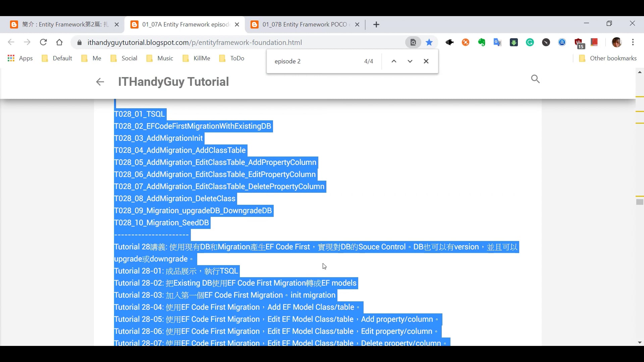This screenshot has width=644, height=362.
Task: Click the blog back arrow icon
Action: (x=100, y=82)
